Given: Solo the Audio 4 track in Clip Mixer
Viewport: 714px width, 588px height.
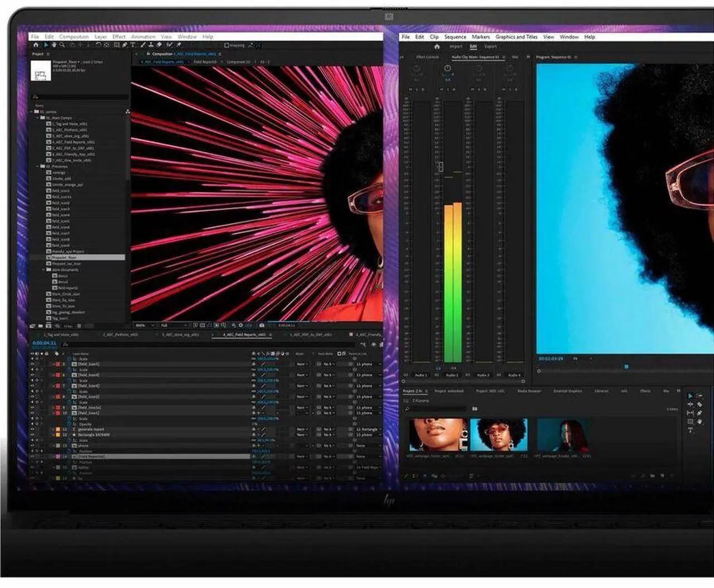Looking at the screenshot, I should [x=510, y=89].
